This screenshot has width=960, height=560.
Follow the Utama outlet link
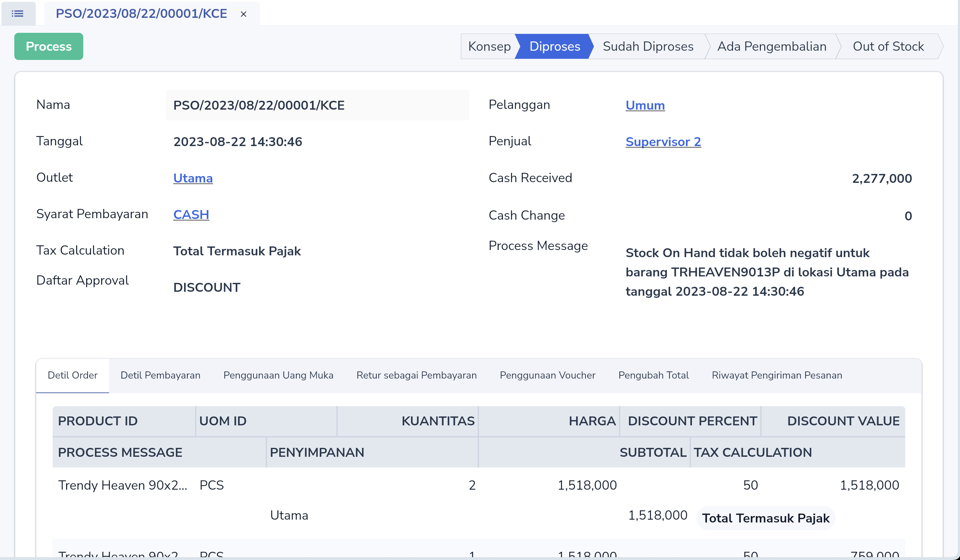tap(193, 178)
